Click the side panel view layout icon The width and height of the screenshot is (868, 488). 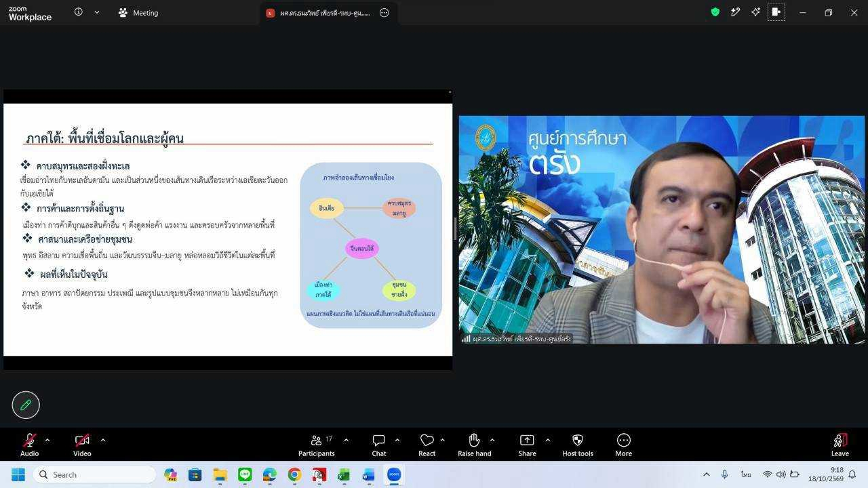coord(776,12)
